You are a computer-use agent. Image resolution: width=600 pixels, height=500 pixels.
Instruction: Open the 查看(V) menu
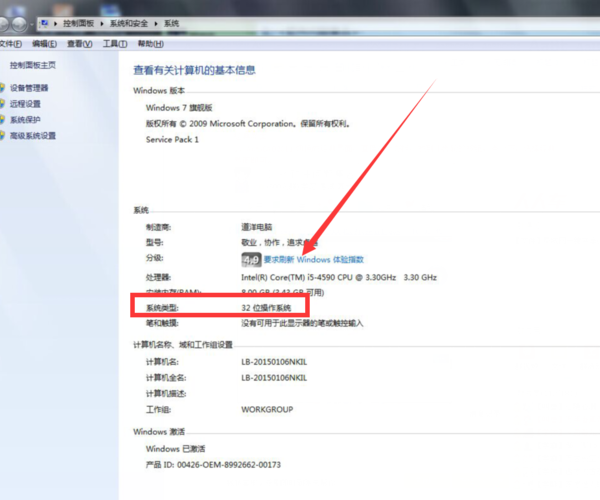point(80,44)
